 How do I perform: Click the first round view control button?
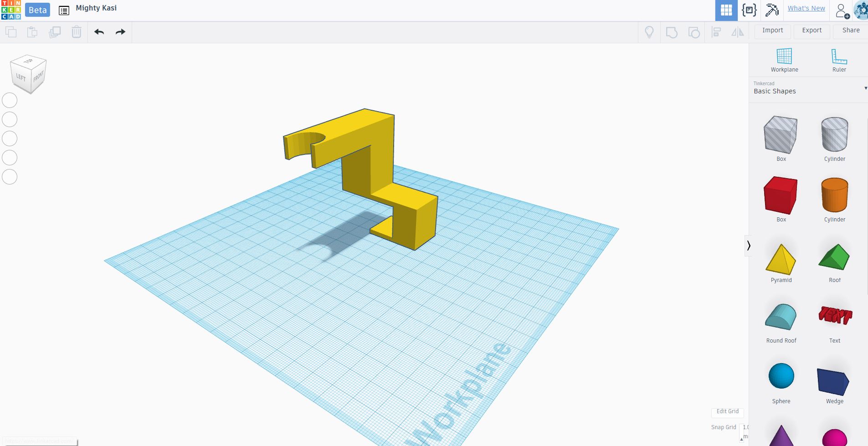coord(10,100)
